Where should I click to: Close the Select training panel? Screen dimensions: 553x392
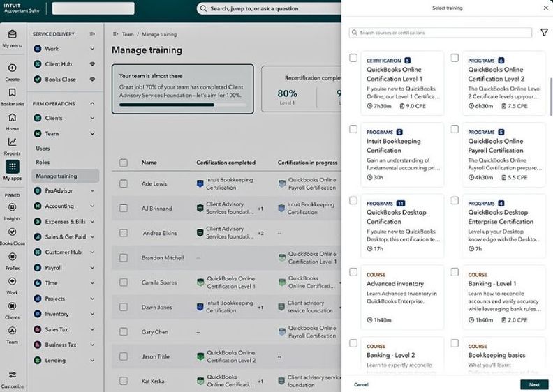tap(545, 8)
